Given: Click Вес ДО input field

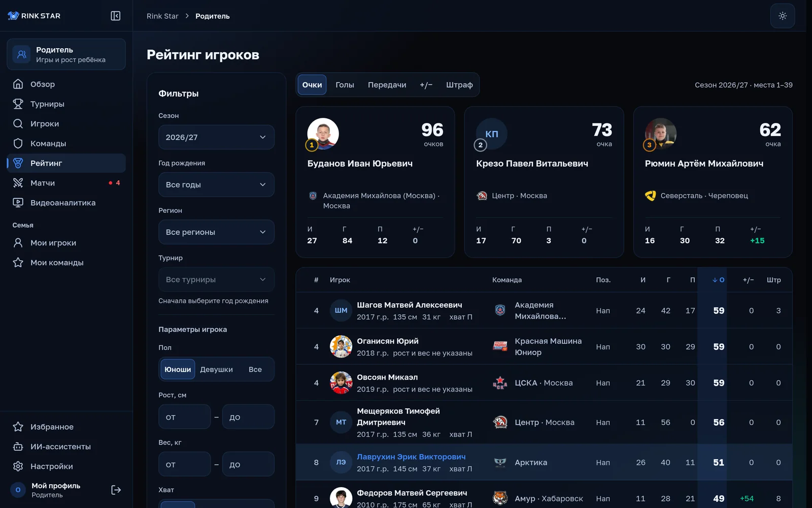Looking at the screenshot, I should point(248,464).
